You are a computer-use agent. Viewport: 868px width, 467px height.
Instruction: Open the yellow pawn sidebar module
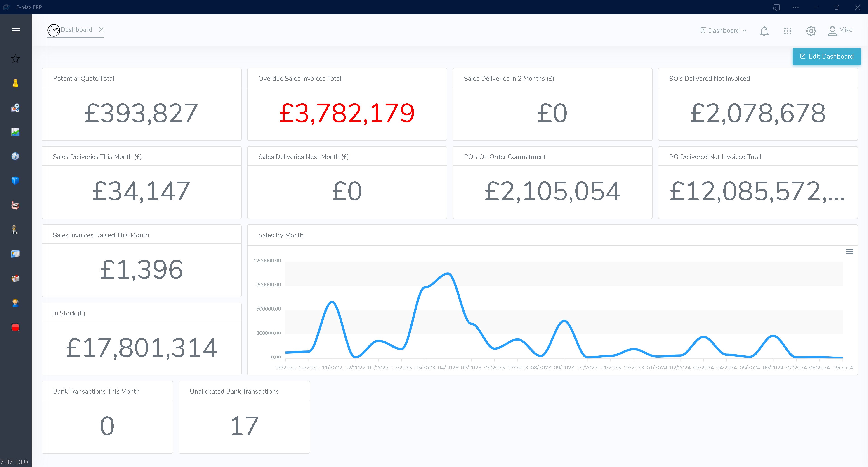click(15, 83)
